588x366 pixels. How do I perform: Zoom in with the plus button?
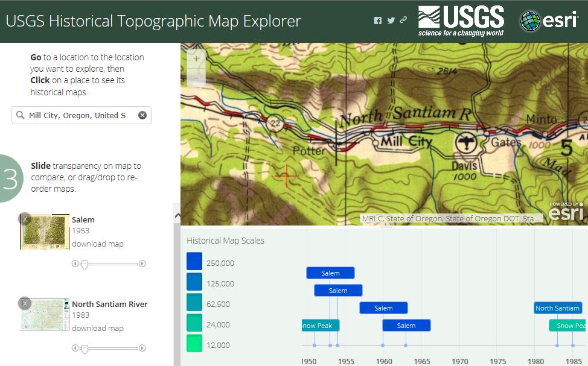click(196, 60)
